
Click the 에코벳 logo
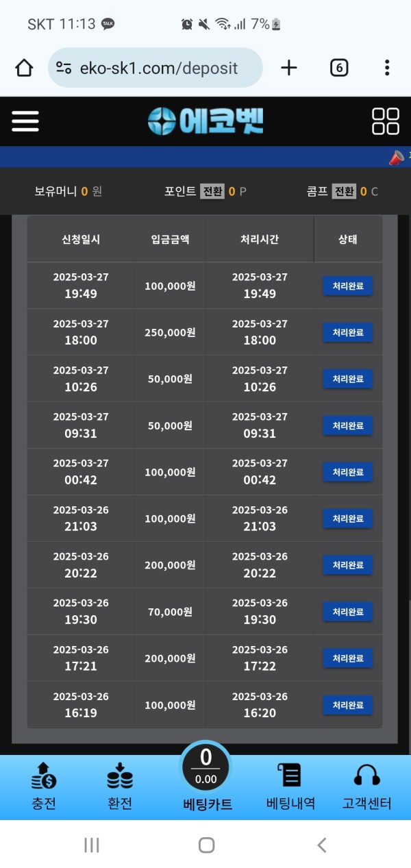(206, 121)
